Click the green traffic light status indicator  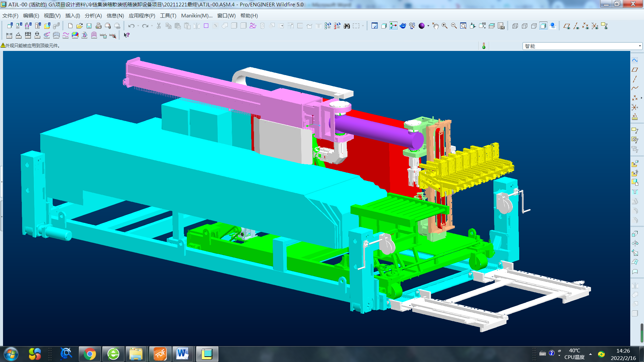(x=484, y=46)
